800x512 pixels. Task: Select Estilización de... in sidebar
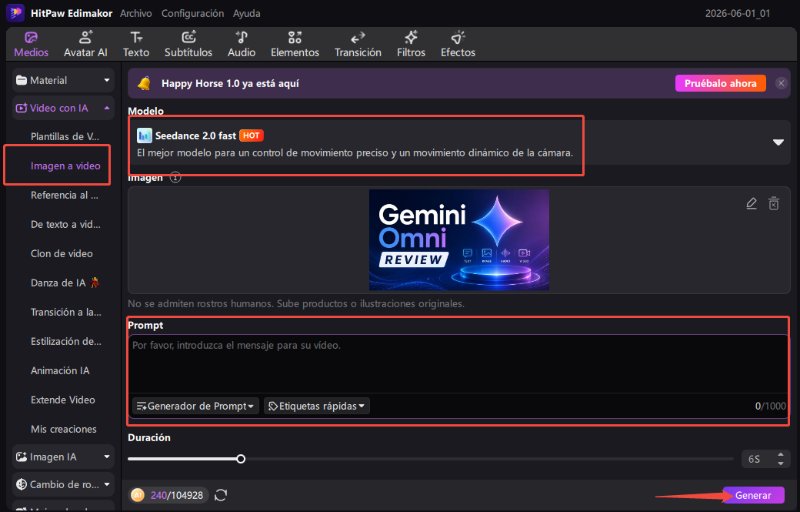point(66,341)
